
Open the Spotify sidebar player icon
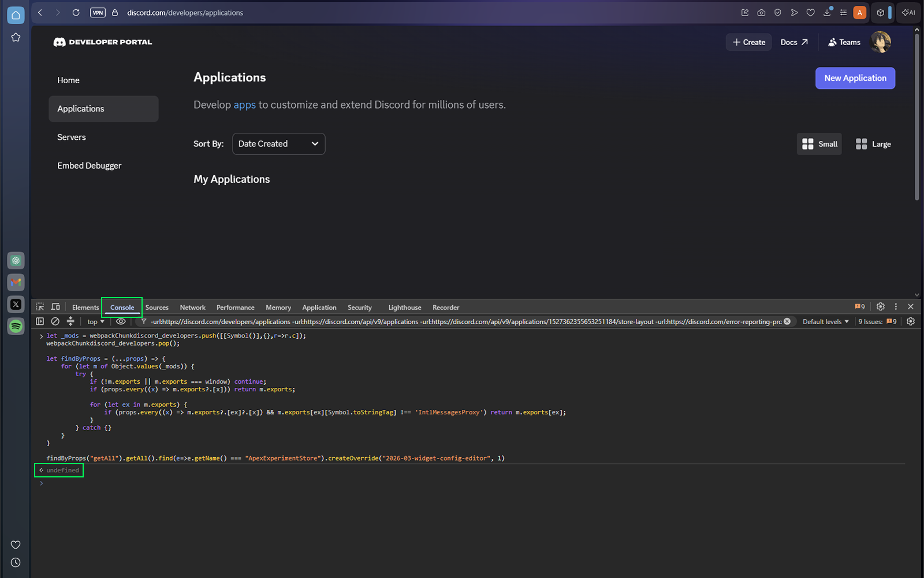[x=16, y=326]
